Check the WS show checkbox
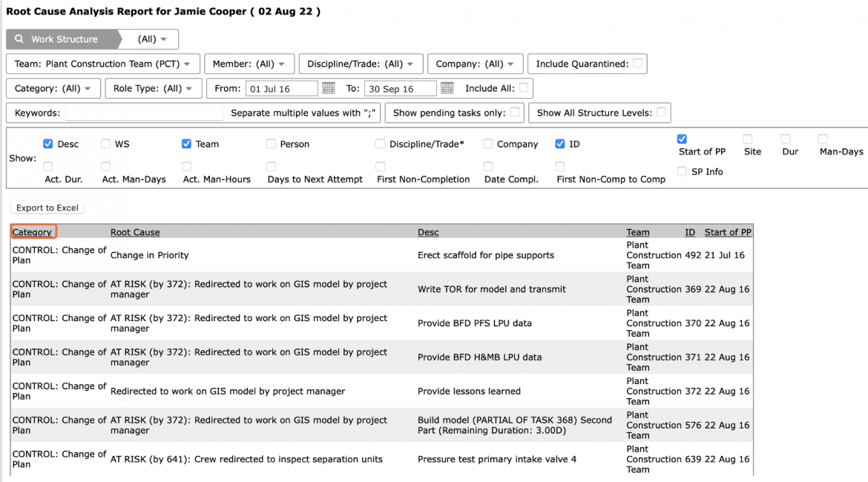Image resolution: width=868 pixels, height=482 pixels. click(x=106, y=144)
